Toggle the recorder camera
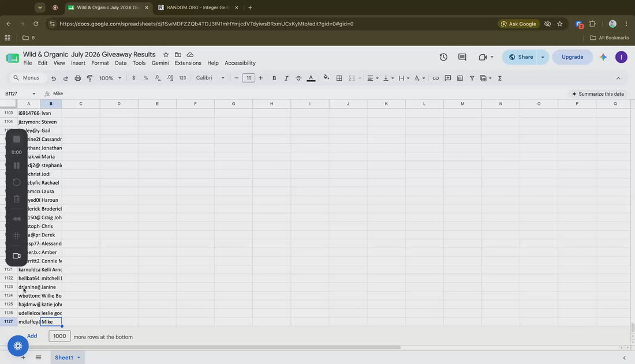 tap(17, 256)
